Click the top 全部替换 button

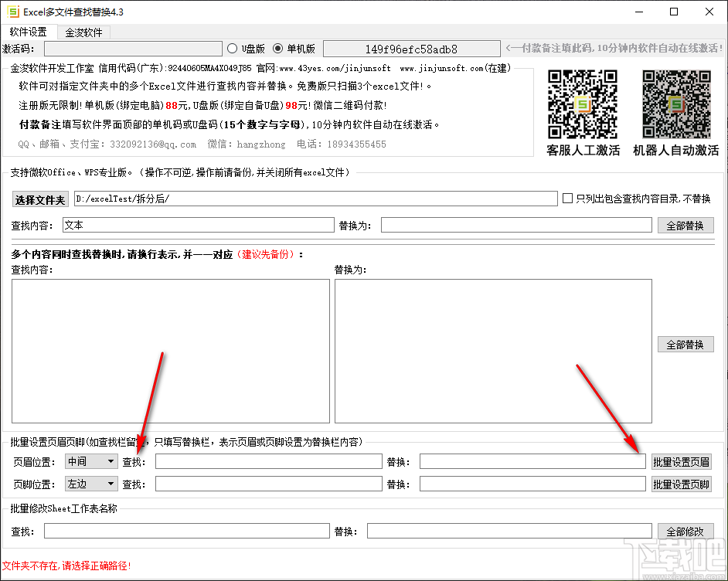tap(685, 225)
